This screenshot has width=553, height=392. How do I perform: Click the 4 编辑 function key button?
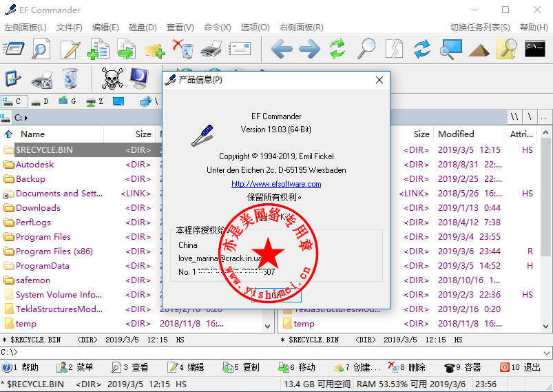185,367
